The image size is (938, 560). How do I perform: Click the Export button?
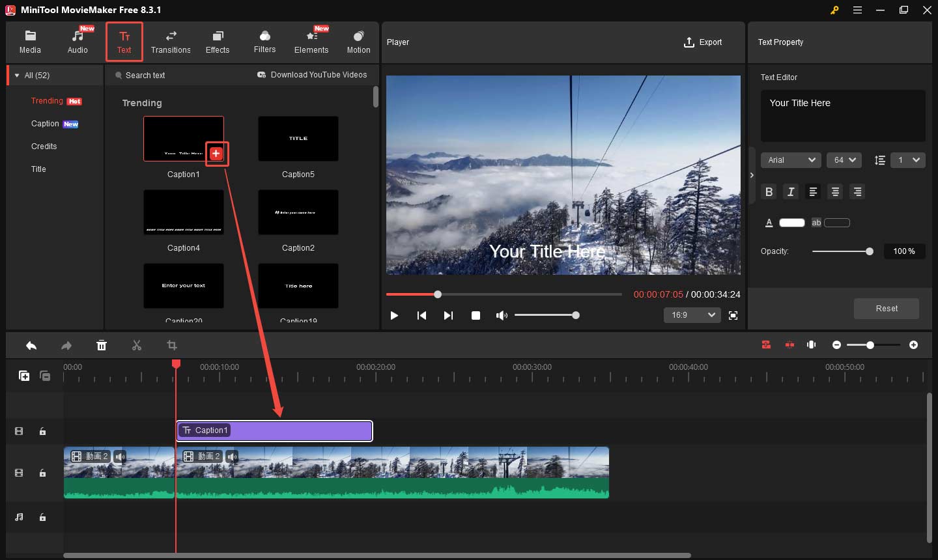(703, 42)
